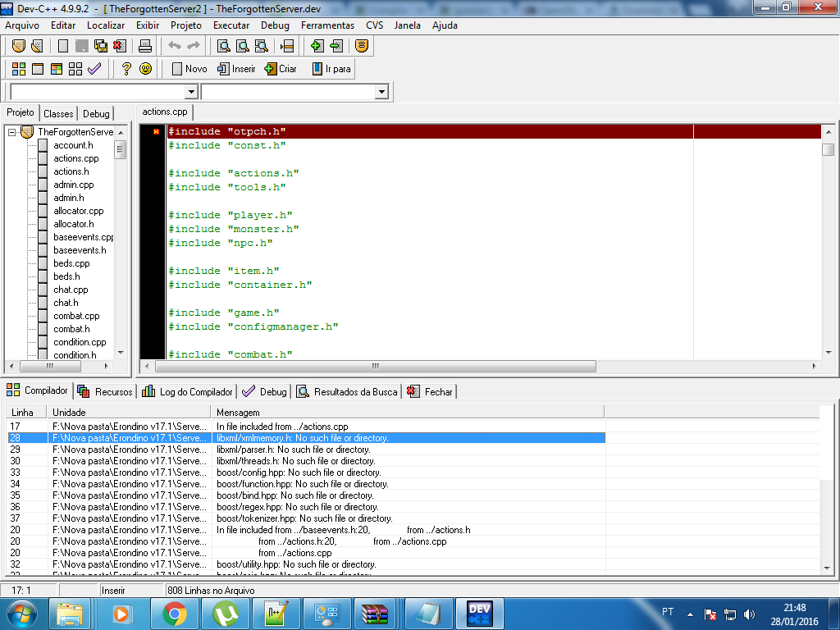Click the Run window icon
Screen dimensions: 840x630
(x=38, y=69)
